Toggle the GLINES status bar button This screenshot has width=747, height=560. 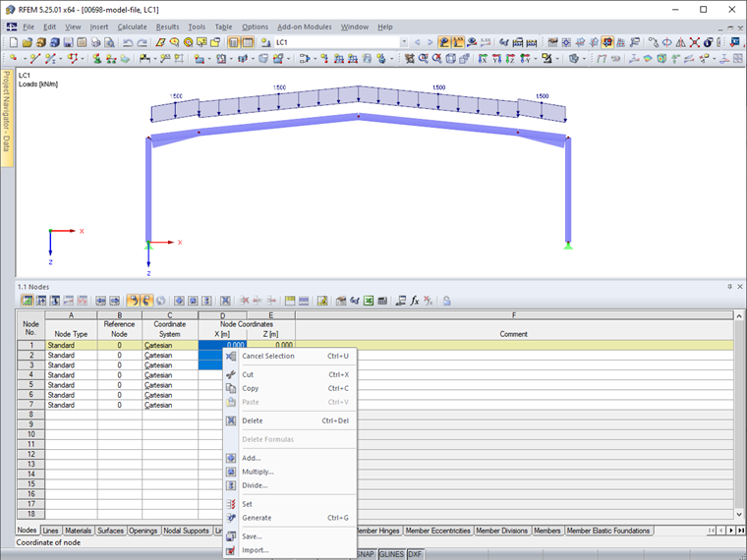tap(392, 554)
